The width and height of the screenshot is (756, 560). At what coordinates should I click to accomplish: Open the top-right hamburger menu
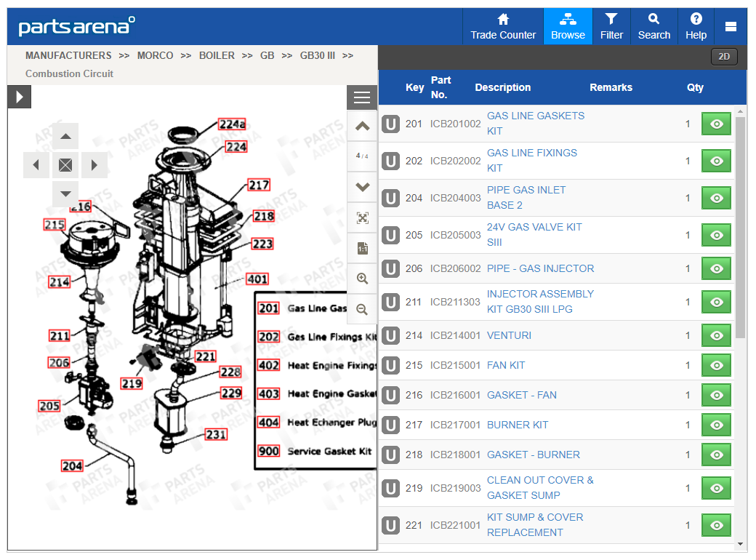[x=731, y=26]
